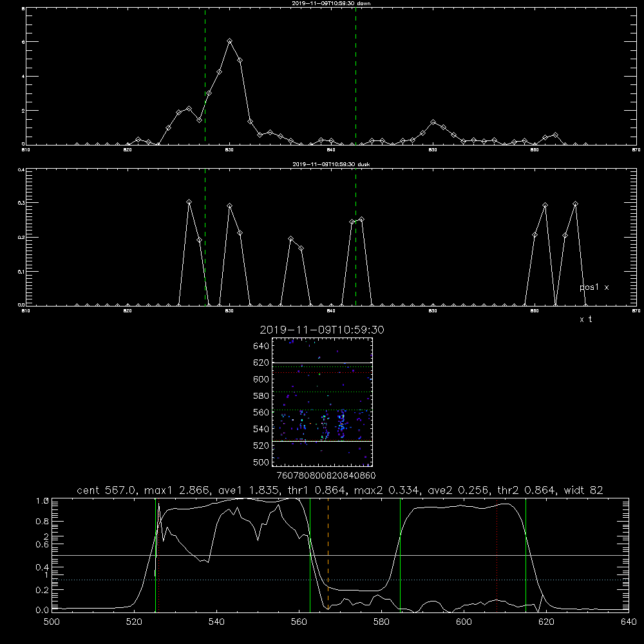Image resolution: width=644 pixels, height=644 pixels.
Task: Click the highest peak point in the dawn plot
Action: 230,41
